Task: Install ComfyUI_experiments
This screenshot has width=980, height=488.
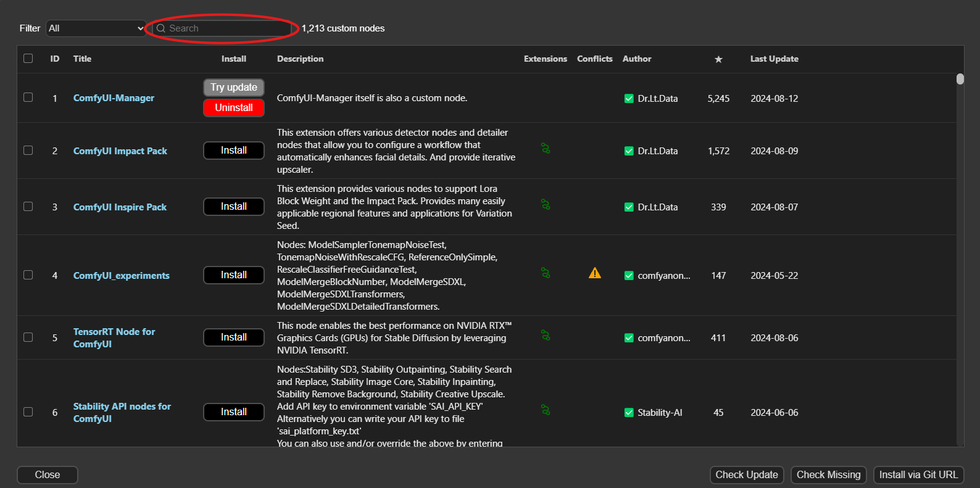Action: [x=234, y=275]
